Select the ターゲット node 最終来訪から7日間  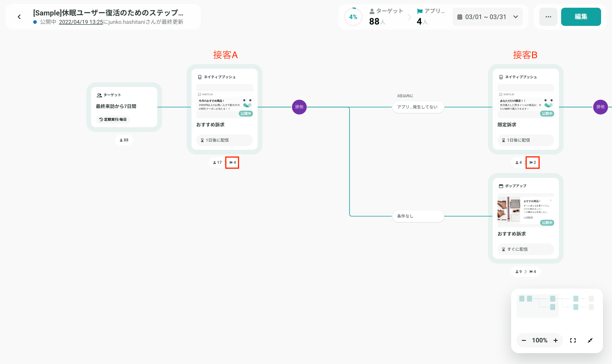click(124, 107)
